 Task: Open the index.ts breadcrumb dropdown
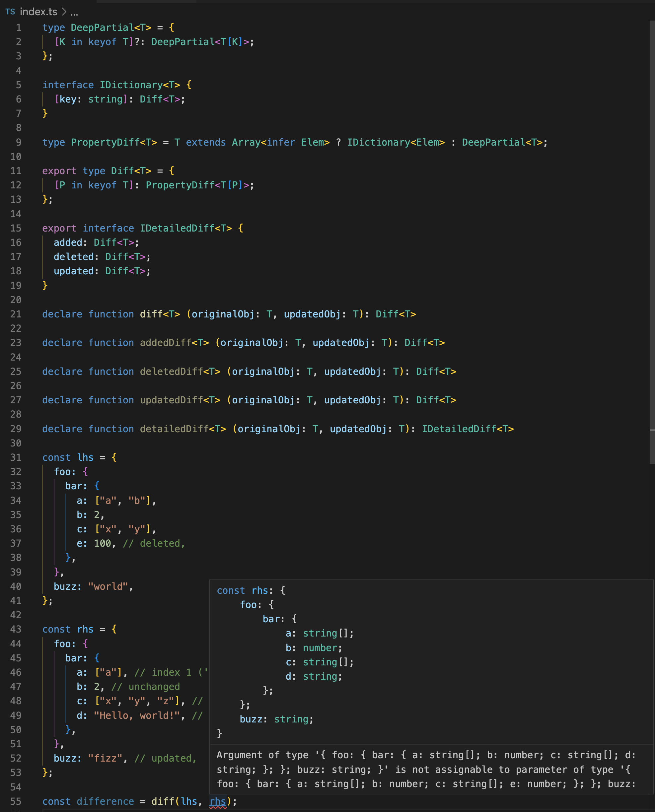click(x=39, y=12)
